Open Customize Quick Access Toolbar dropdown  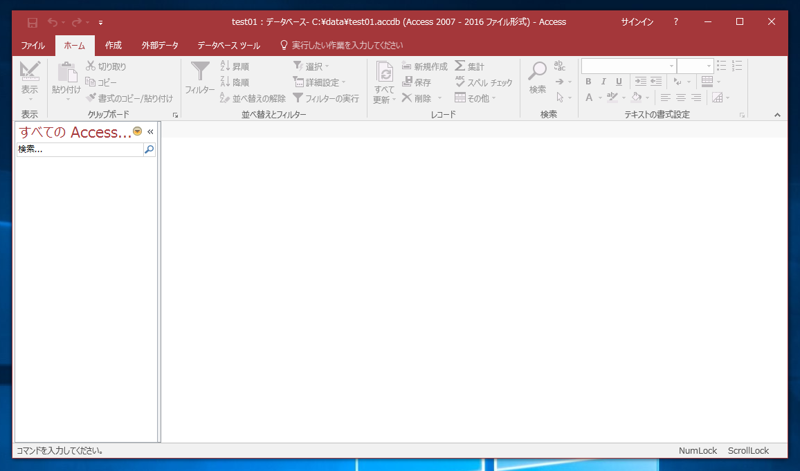click(101, 22)
